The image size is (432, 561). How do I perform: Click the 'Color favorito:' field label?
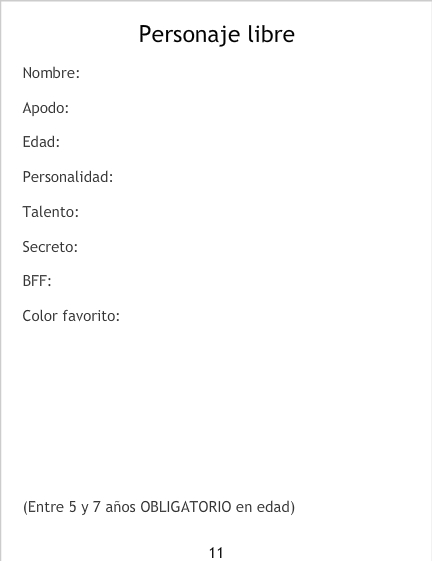71,316
